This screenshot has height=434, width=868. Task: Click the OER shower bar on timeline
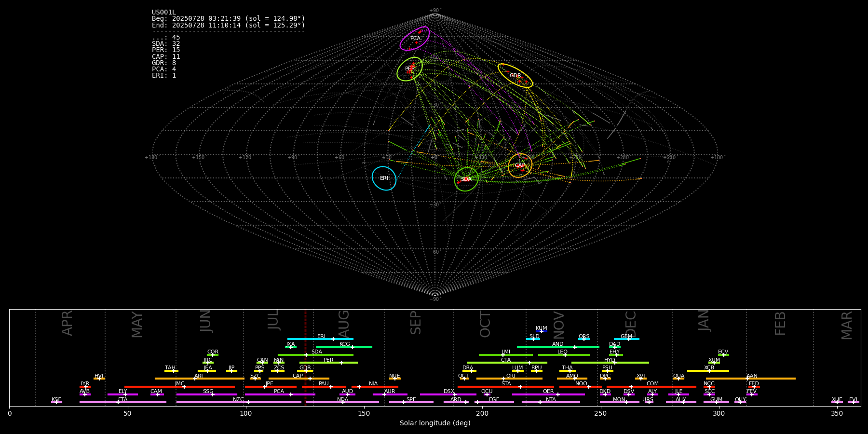548,394
